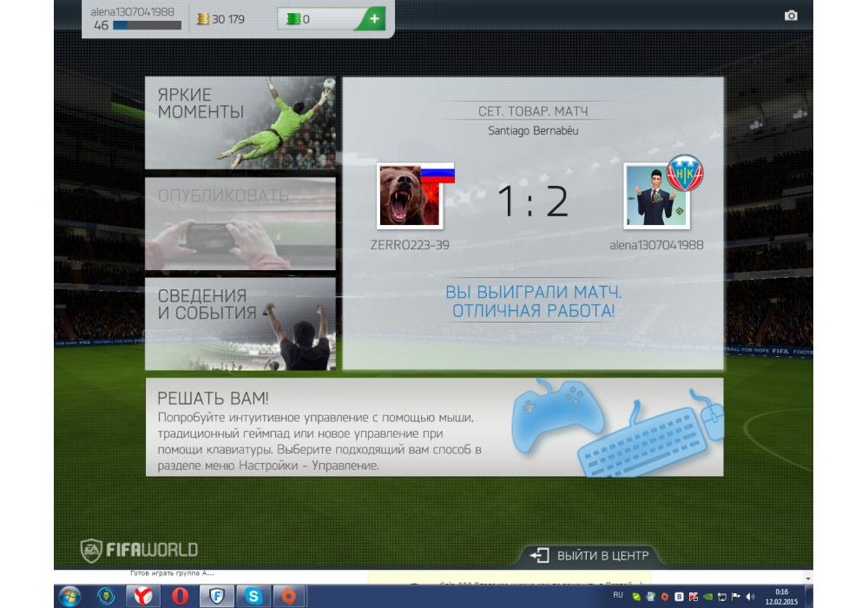Click the network connection tray icon

721,597
